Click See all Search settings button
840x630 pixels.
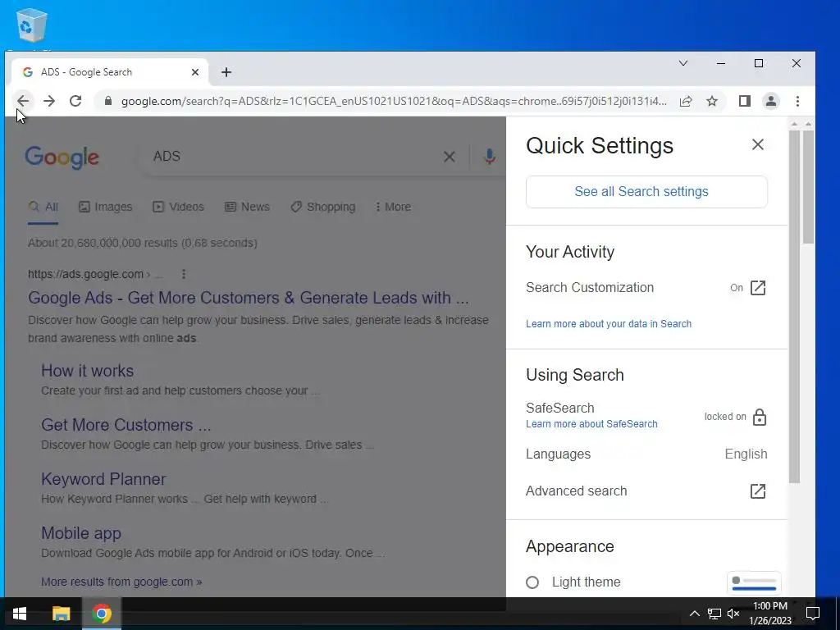(646, 192)
